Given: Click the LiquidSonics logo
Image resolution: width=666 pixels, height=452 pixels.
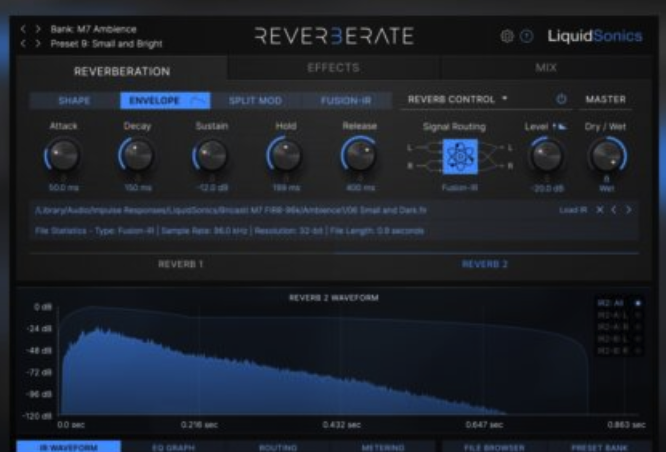Looking at the screenshot, I should tap(595, 36).
